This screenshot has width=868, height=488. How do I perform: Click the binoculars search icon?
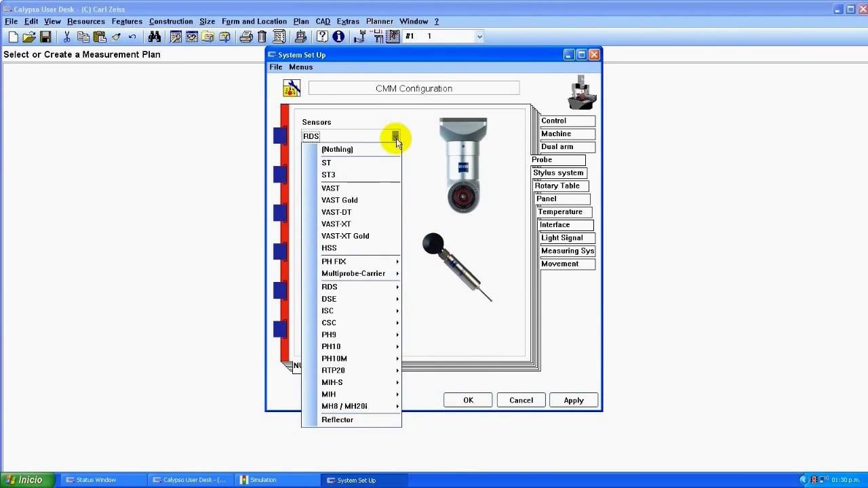coord(154,37)
